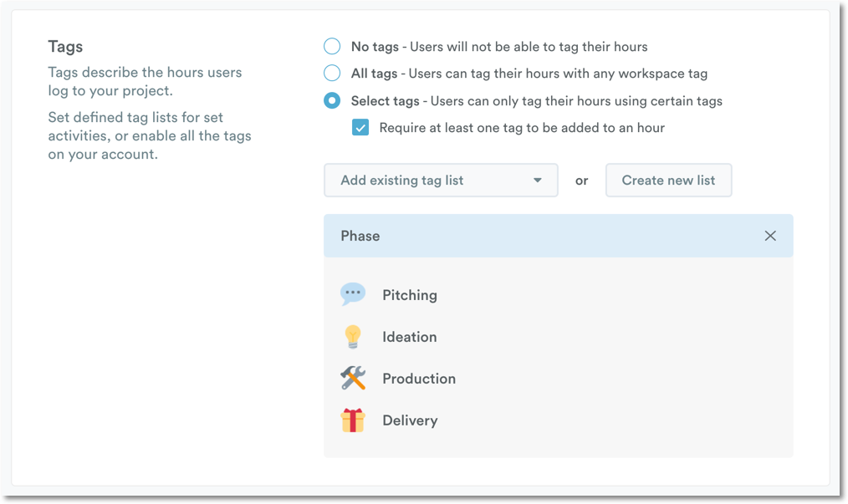Uncheck Require at least one tag checkbox
The height and width of the screenshot is (504, 848).
click(x=360, y=128)
